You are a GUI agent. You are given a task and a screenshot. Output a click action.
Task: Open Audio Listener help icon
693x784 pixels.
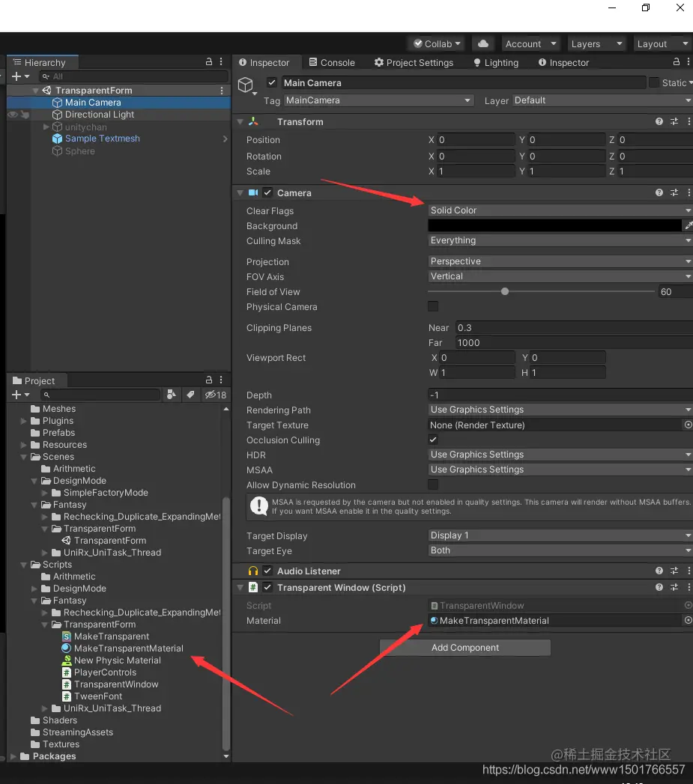659,571
